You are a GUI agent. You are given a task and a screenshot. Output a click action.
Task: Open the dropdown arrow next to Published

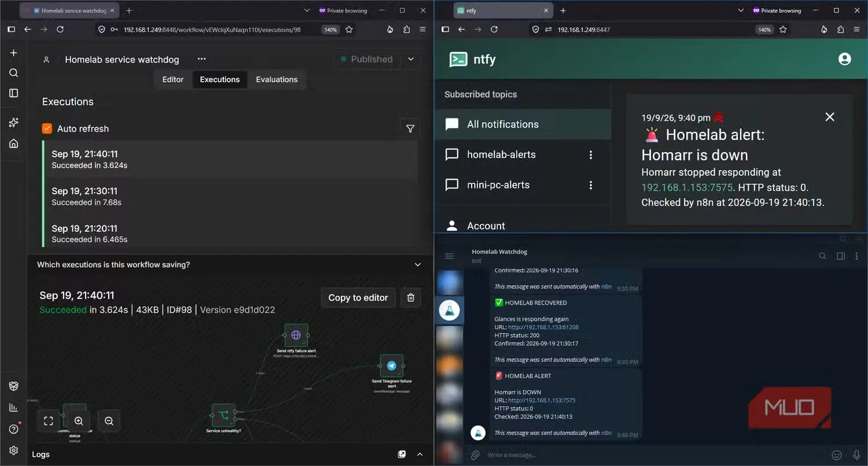tap(411, 59)
